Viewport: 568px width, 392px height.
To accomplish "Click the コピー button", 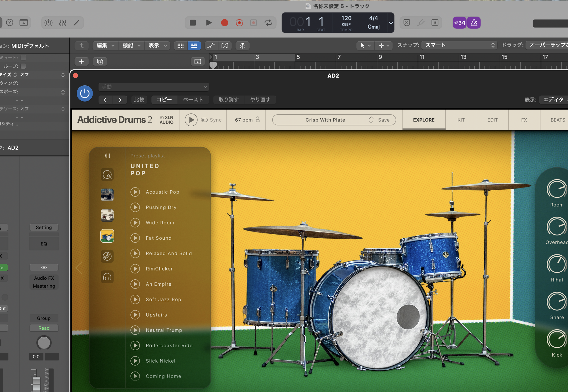I will click(164, 100).
